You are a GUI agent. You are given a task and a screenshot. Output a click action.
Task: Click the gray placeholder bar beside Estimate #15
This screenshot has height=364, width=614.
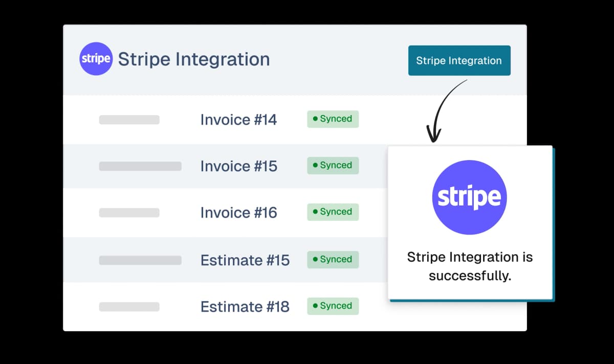[x=140, y=260]
